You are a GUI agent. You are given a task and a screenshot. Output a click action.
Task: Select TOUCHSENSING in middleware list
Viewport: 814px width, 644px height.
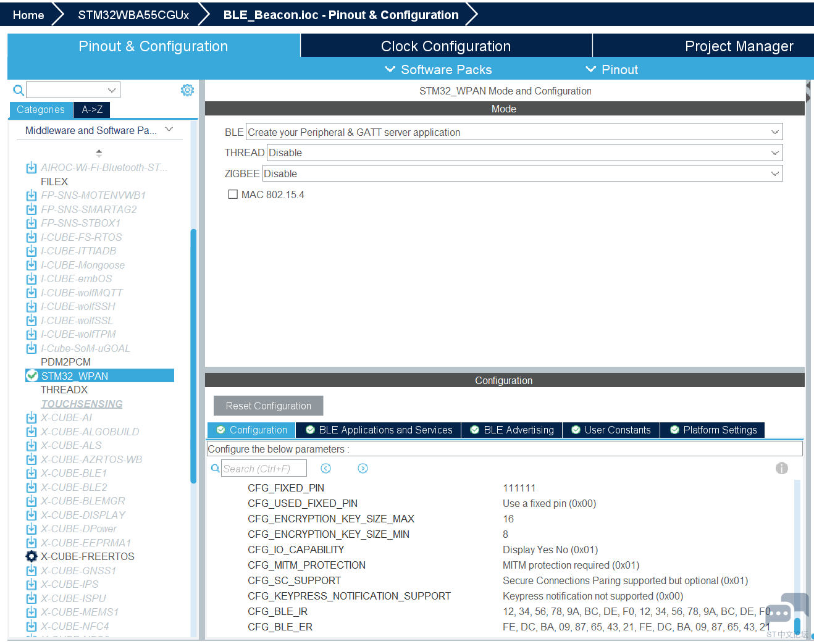[x=82, y=404]
